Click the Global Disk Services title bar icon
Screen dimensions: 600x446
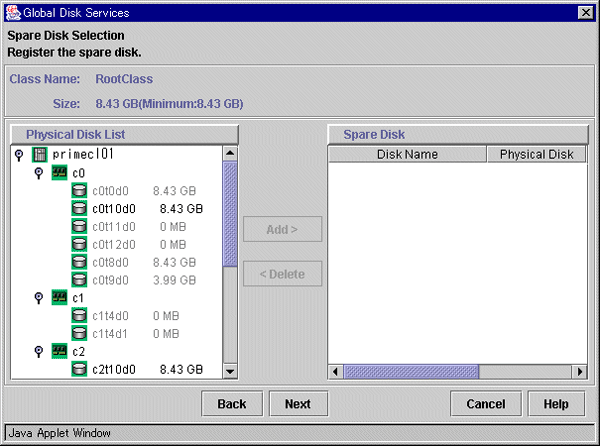coord(13,13)
